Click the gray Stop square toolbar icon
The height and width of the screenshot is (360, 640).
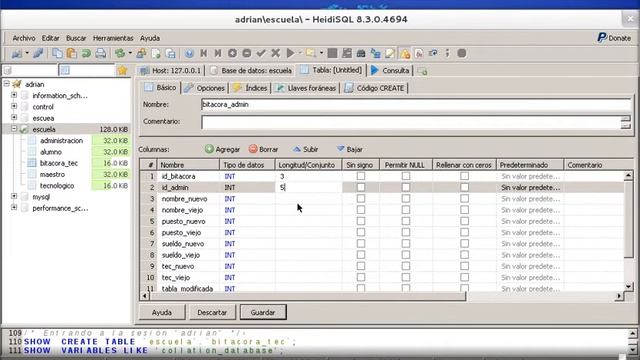pos(332,53)
